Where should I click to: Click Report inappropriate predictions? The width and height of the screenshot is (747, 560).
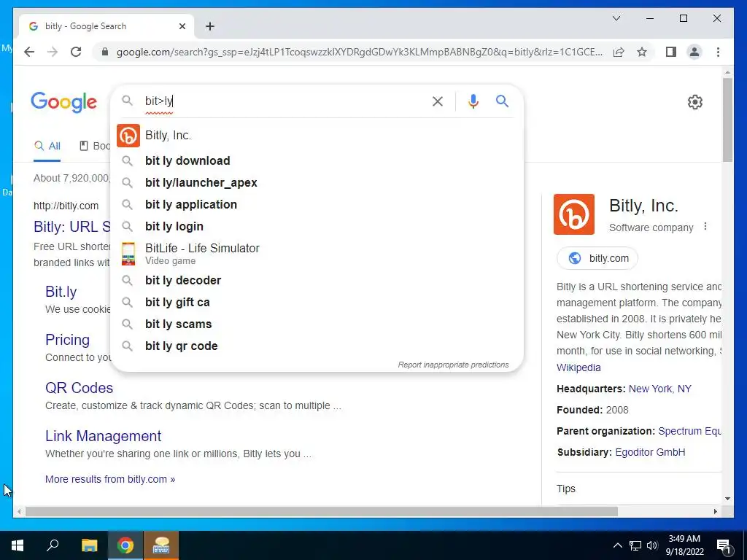pos(453,365)
